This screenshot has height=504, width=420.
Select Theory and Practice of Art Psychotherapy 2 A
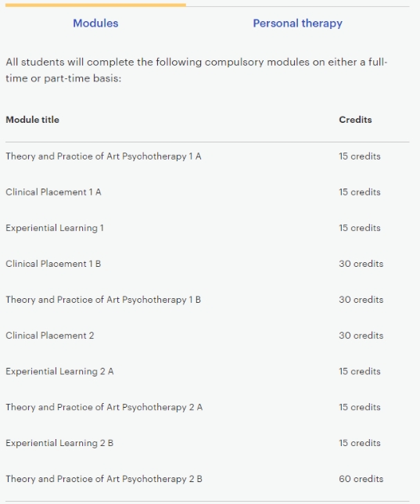(x=104, y=407)
